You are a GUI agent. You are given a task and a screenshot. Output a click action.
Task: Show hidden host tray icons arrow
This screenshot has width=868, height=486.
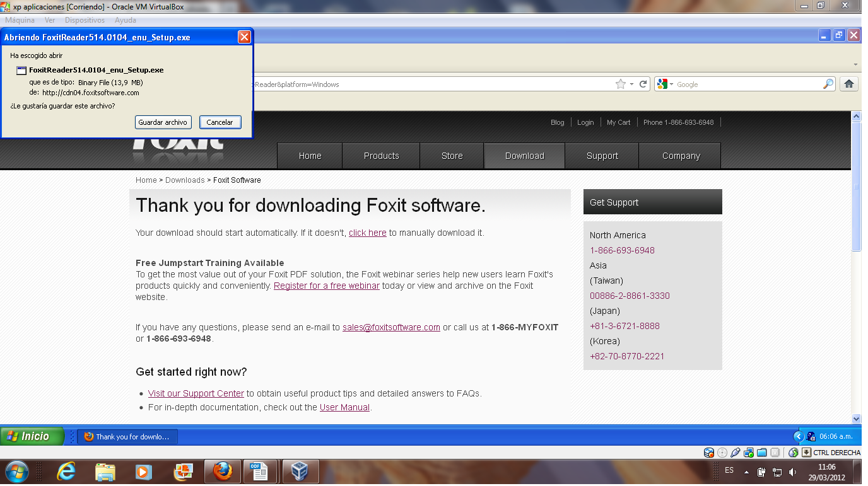(747, 472)
